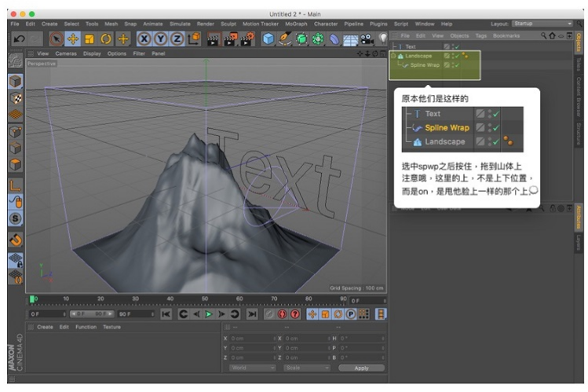
Task: Add a Light object
Action: [x=383, y=38]
